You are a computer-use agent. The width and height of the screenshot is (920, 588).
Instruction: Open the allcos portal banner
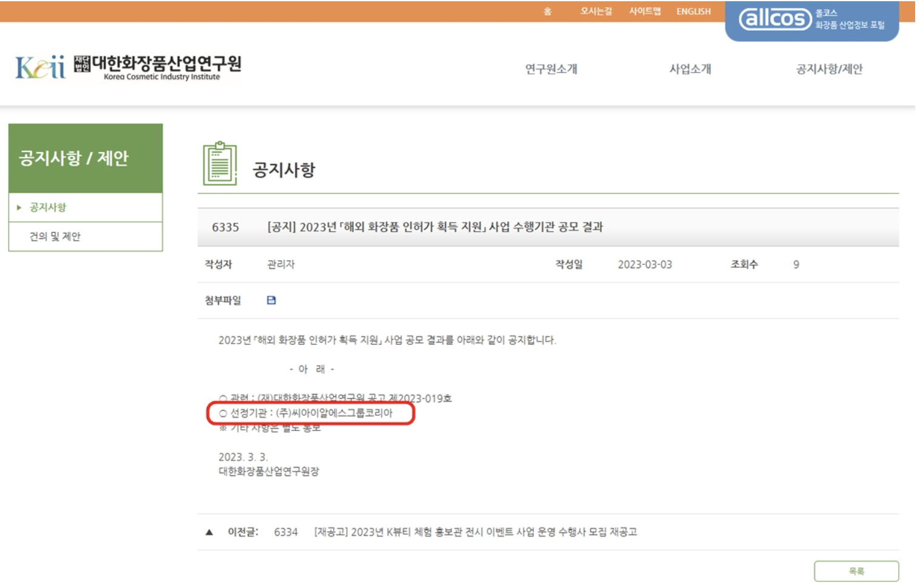811,19
